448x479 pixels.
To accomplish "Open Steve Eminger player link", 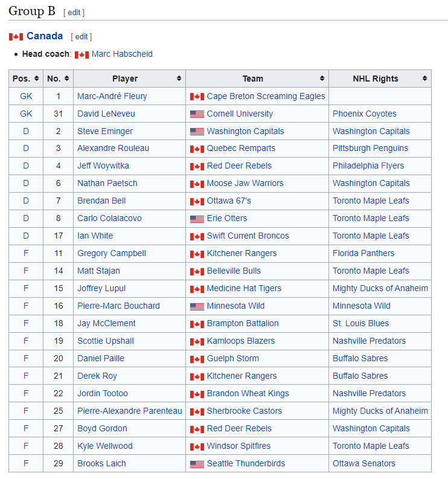I will [105, 131].
